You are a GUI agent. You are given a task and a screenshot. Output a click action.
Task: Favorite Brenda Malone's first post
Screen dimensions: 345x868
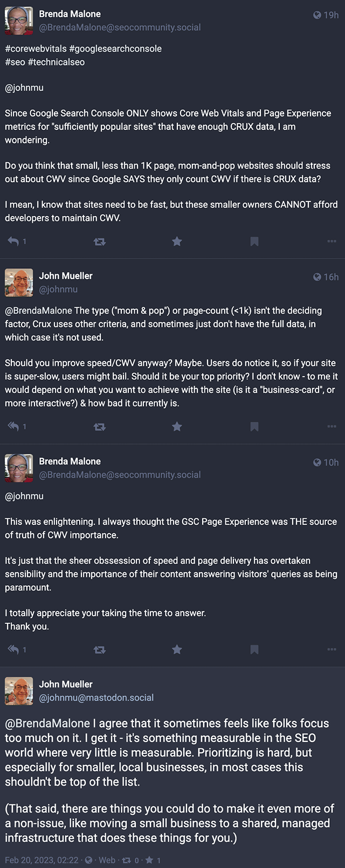point(177,241)
